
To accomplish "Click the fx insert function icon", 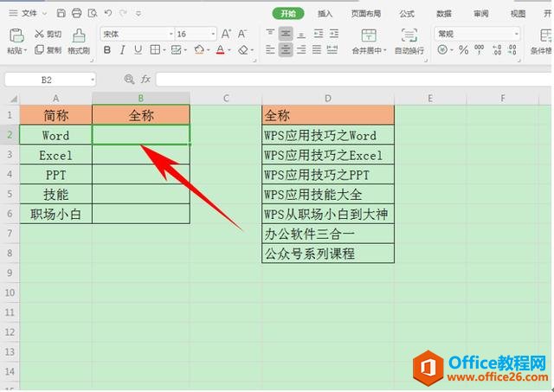I will 145,80.
